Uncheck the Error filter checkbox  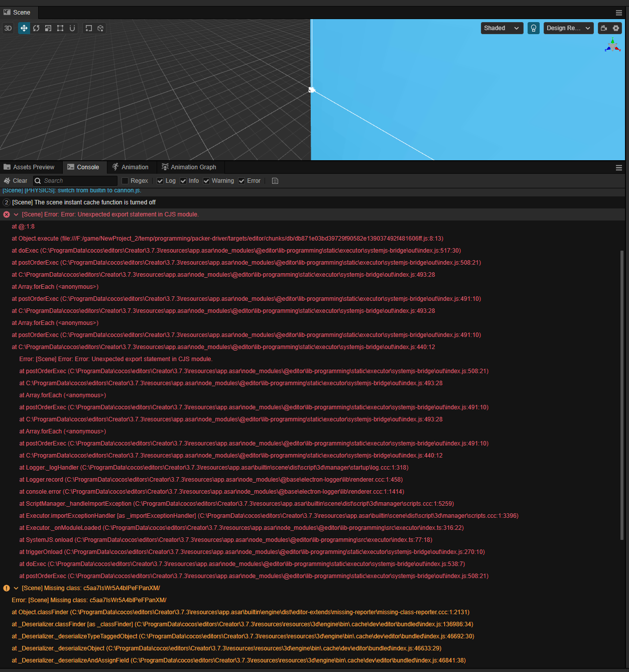[x=241, y=181]
